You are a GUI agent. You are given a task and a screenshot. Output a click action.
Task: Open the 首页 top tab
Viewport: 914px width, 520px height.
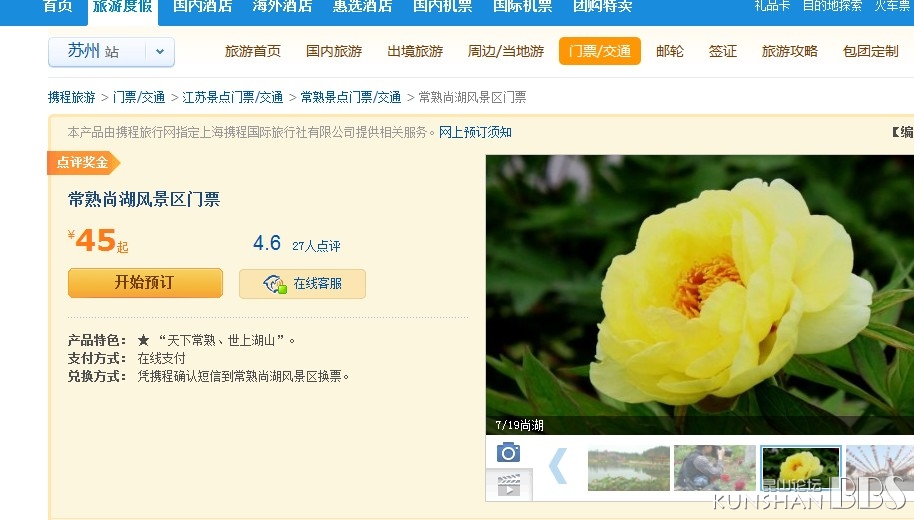(x=58, y=7)
